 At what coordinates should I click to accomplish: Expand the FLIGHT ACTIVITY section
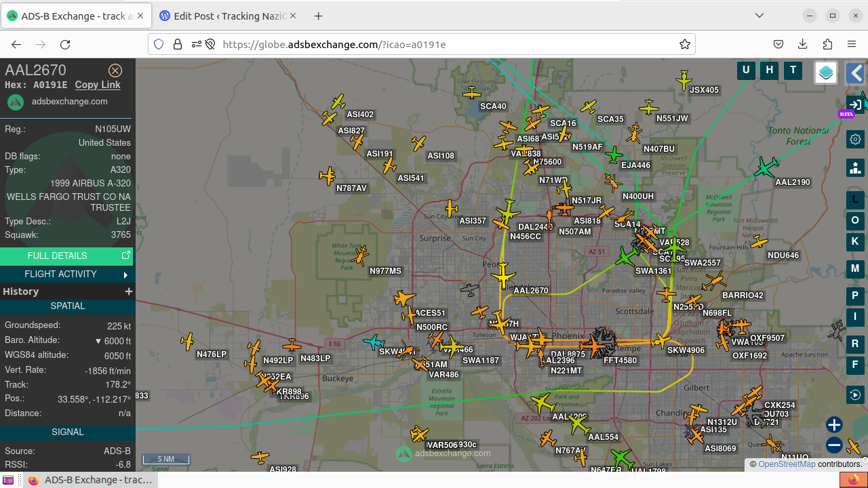(66, 274)
